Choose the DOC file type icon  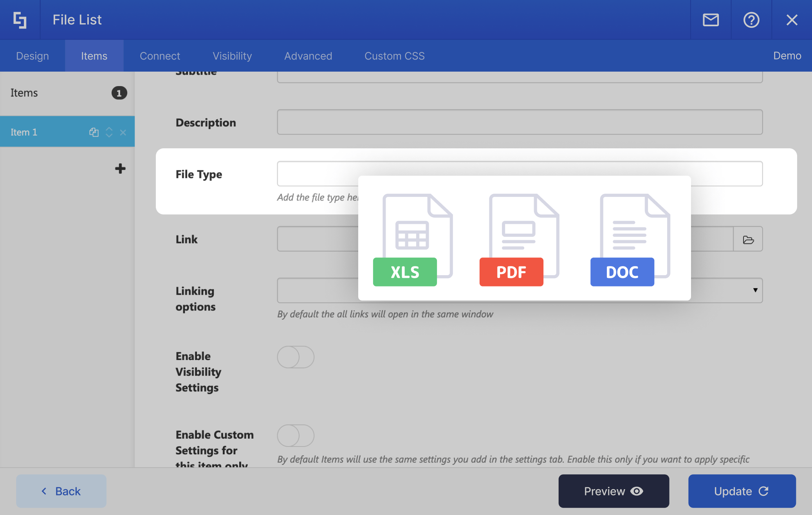point(630,240)
